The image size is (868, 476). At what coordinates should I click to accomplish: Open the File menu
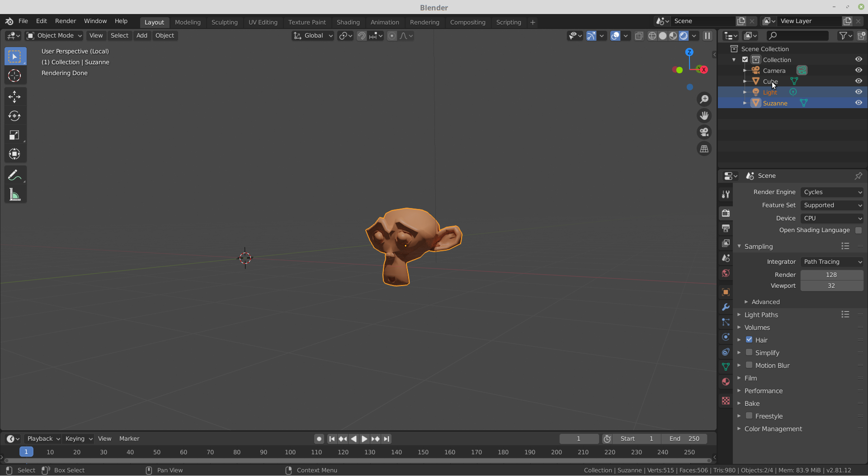tap(23, 21)
